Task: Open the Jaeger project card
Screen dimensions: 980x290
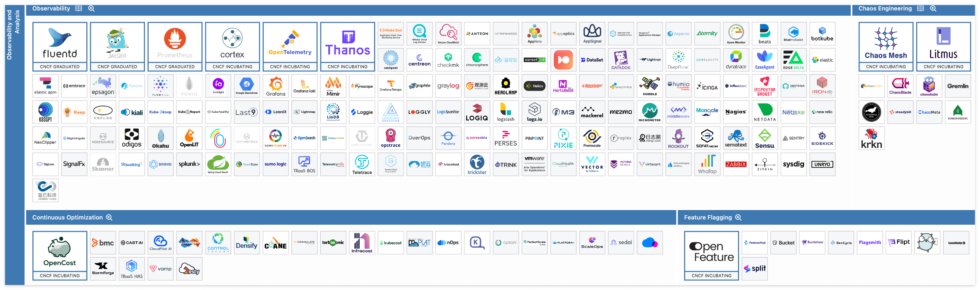Action: click(117, 46)
